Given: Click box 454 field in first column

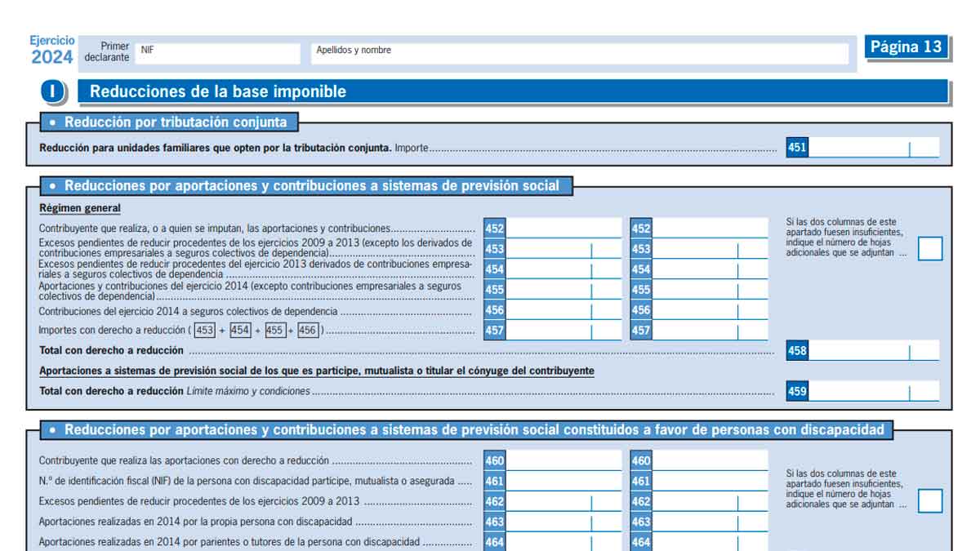Looking at the screenshot, I should (564, 269).
